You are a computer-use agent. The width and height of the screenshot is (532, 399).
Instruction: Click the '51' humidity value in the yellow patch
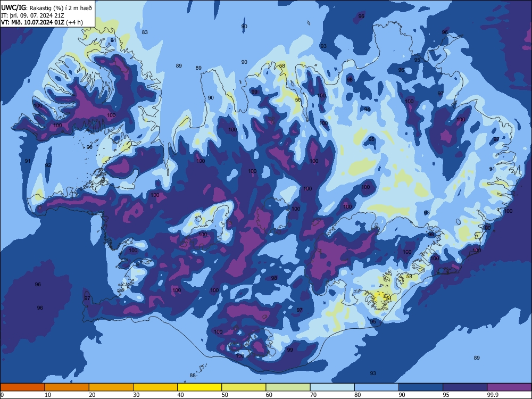point(389,298)
